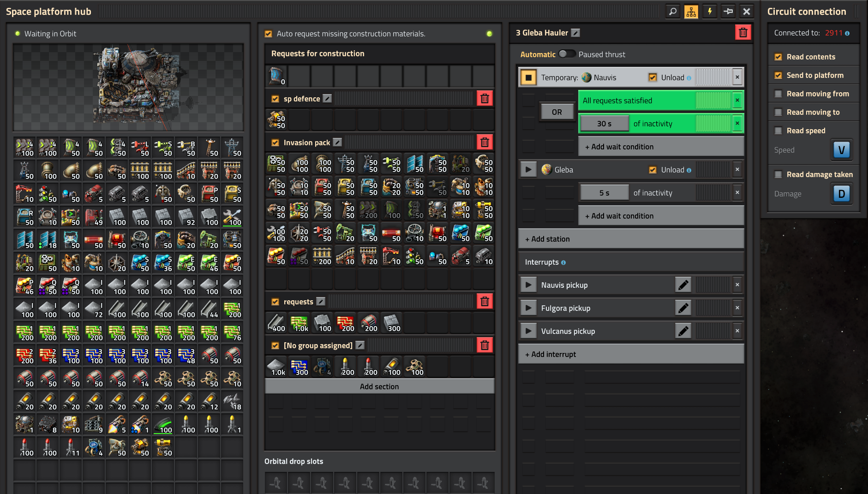Delete the sp defence request group
Viewport: 868px width, 494px height.
tap(485, 98)
